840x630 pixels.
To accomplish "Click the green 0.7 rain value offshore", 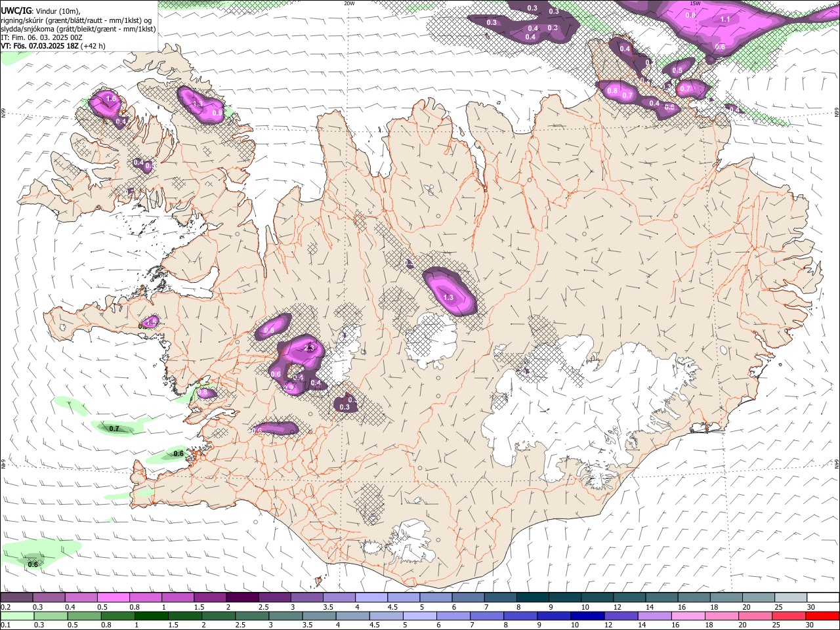I will tap(114, 429).
